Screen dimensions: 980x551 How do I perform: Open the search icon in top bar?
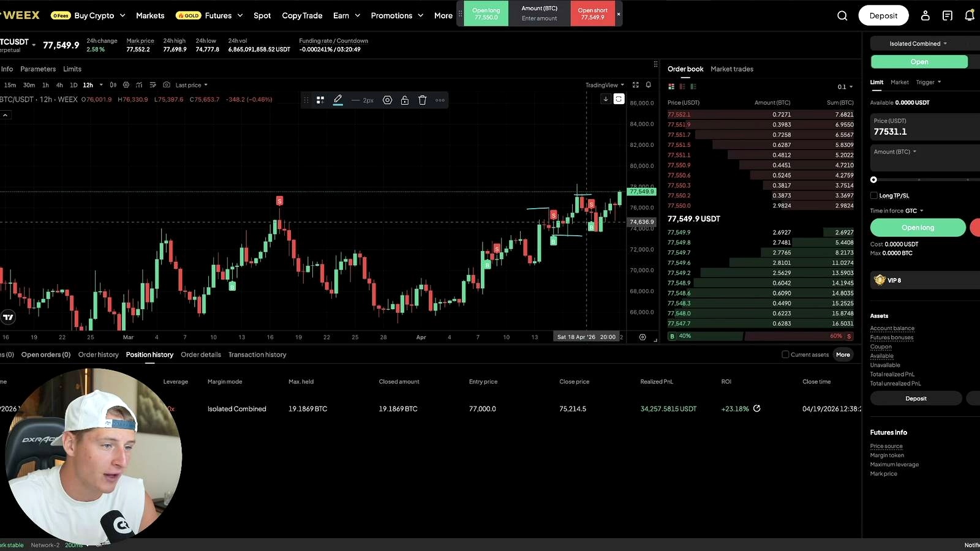coord(842,16)
